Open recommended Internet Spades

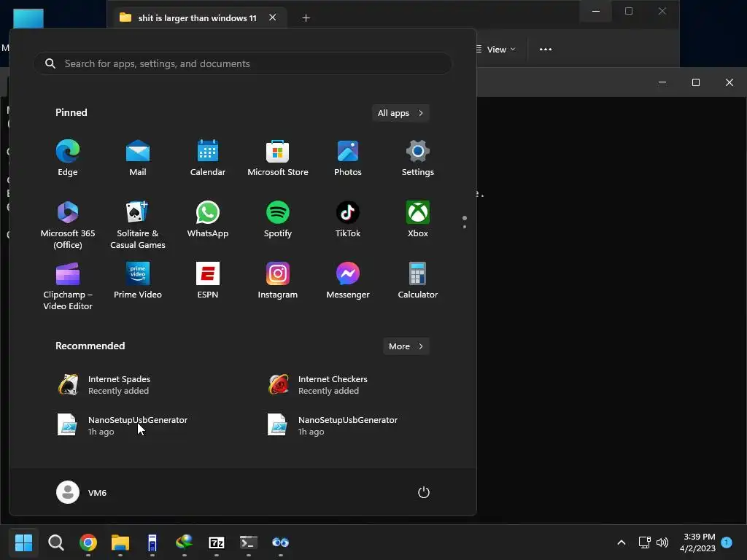(x=104, y=385)
